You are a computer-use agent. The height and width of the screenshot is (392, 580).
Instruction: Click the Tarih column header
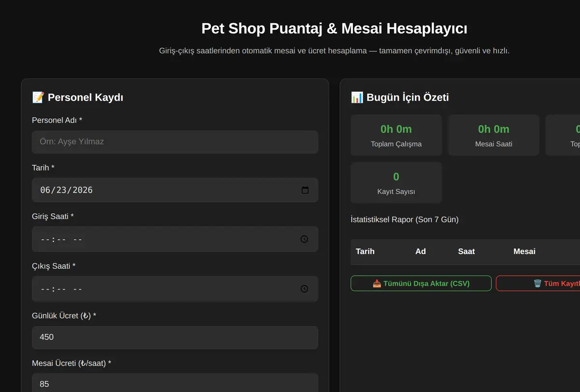coord(365,251)
